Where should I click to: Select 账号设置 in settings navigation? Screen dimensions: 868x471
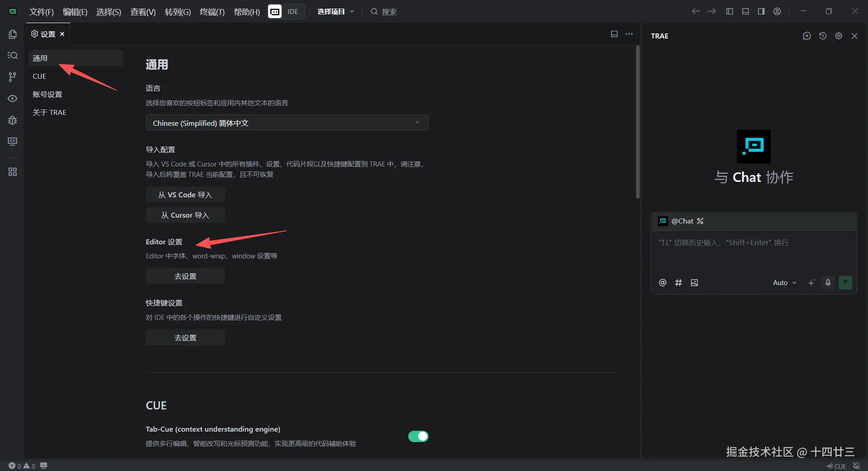pos(76,94)
